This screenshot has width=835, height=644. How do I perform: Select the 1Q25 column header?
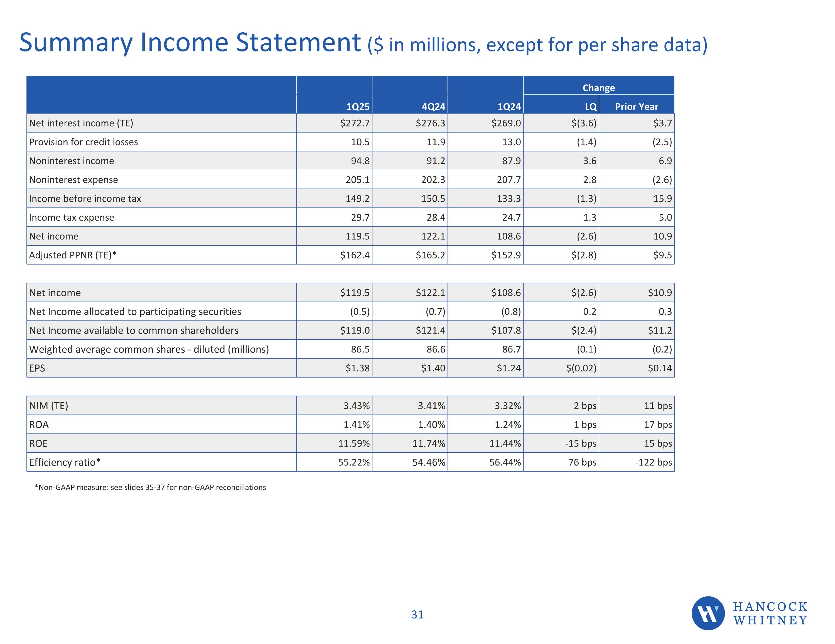pyautogui.click(x=358, y=107)
